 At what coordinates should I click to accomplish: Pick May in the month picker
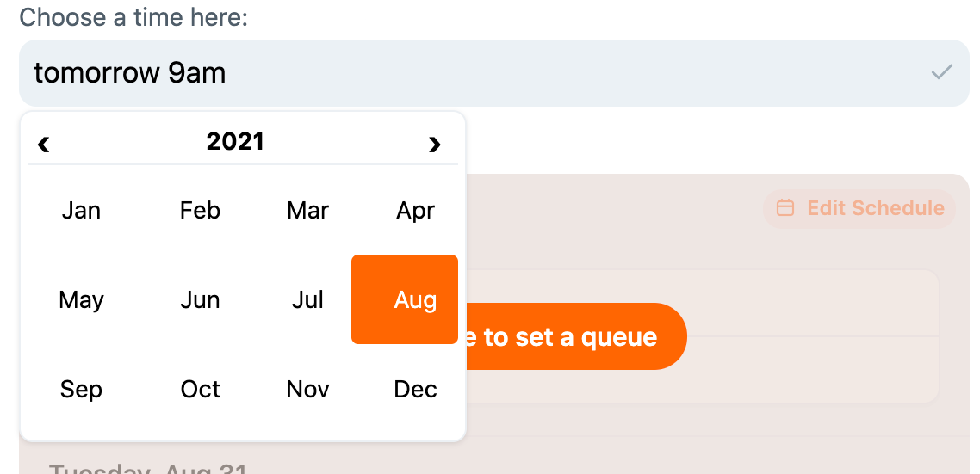pos(81,299)
